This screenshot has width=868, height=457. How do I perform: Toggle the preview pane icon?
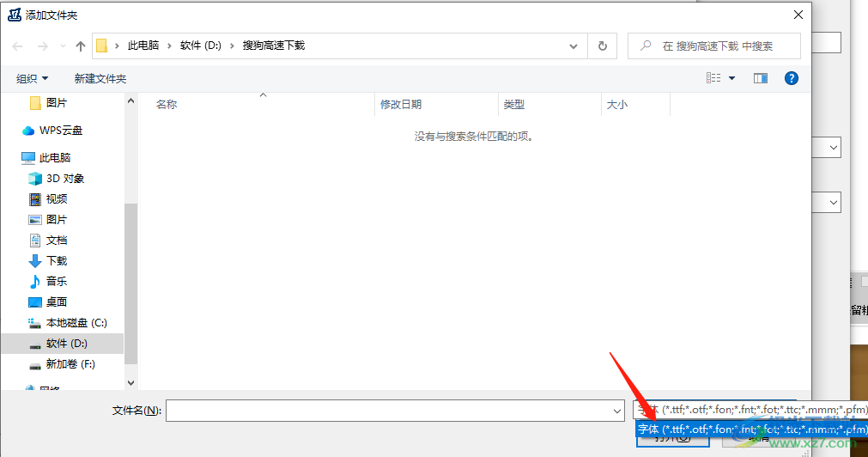(x=761, y=78)
